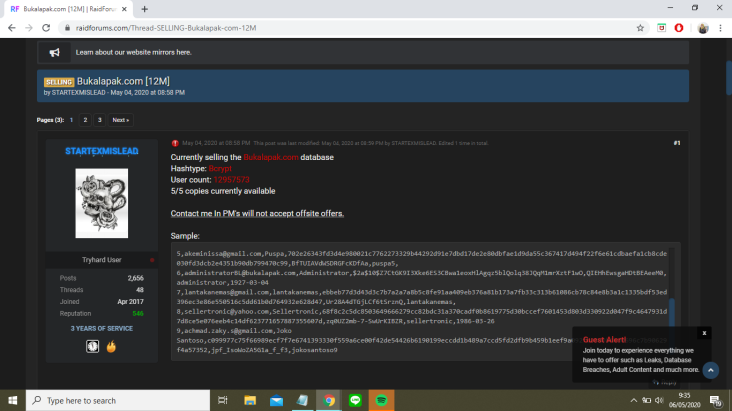Viewport: 732px width, 411px height.
Task: Open the Mail app from taskbar
Action: click(276, 400)
